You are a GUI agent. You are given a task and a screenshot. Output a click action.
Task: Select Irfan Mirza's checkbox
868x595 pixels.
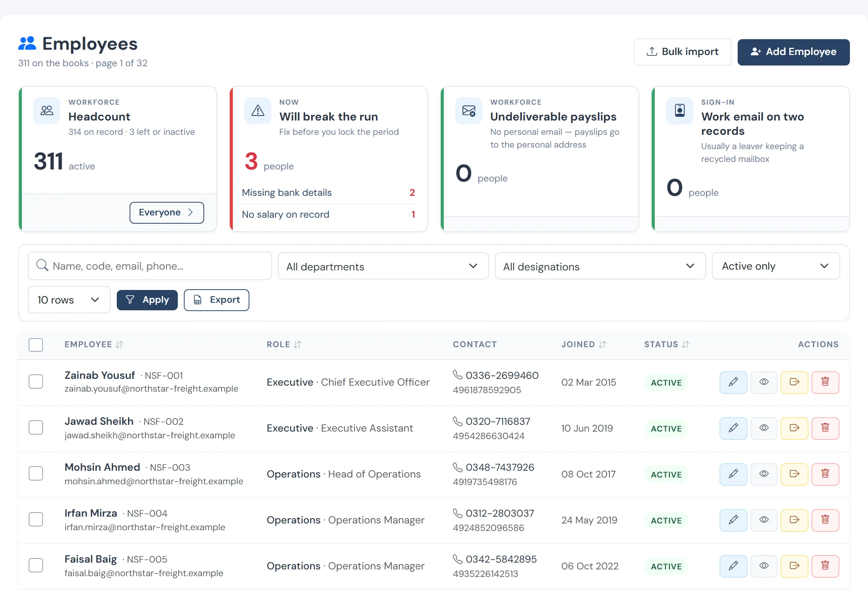pos(36,519)
